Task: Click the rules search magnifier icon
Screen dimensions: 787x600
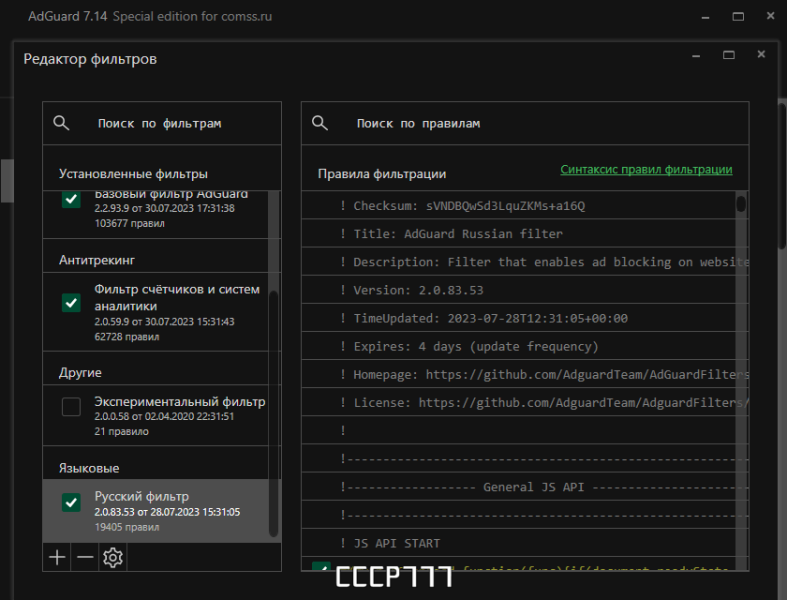Action: coord(320,123)
